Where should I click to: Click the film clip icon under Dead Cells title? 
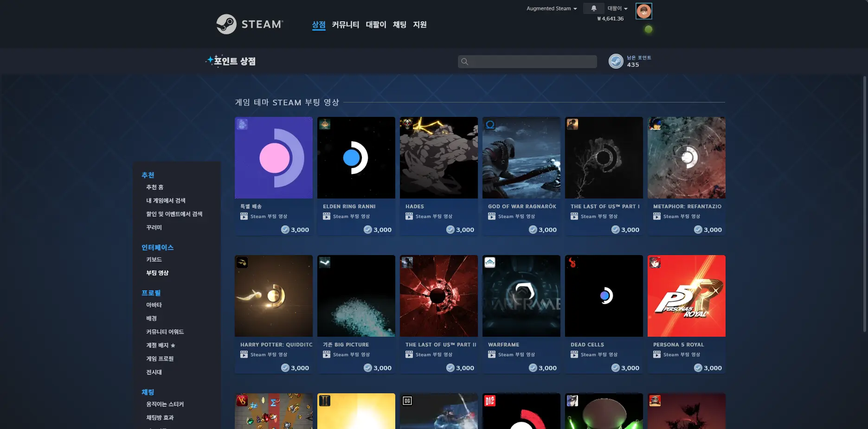coord(574,354)
